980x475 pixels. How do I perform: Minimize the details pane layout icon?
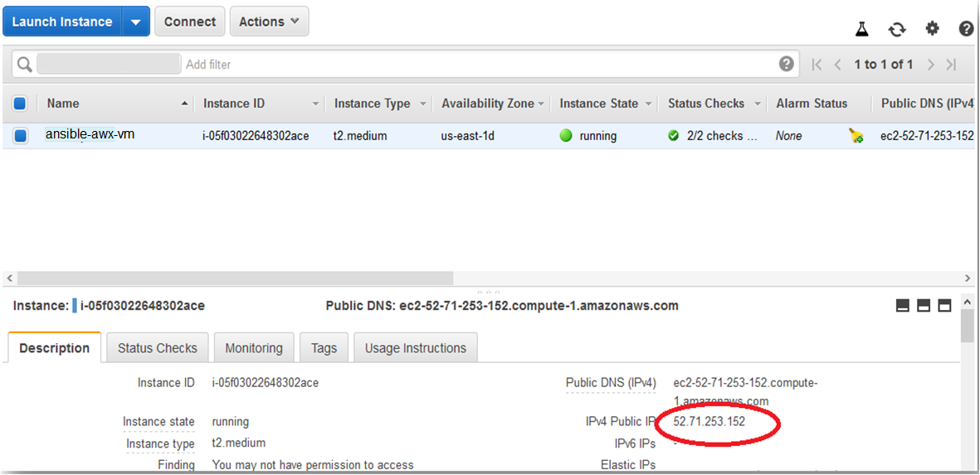(903, 305)
